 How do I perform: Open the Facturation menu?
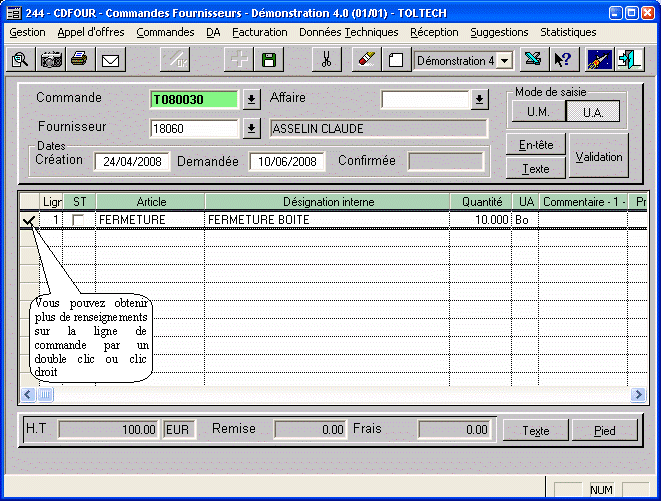pos(260,32)
